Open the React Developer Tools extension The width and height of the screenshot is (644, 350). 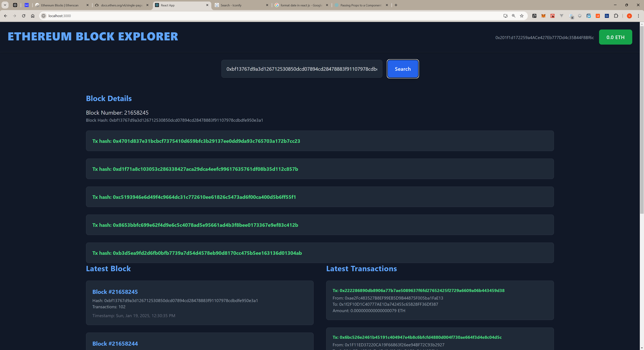coord(552,16)
